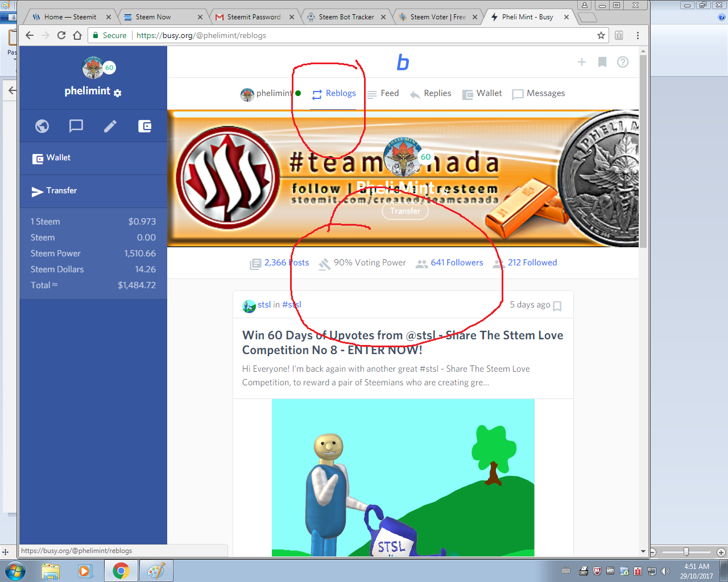The height and width of the screenshot is (582, 728).
Task: Click the Transfer button on the banner
Action: point(405,211)
